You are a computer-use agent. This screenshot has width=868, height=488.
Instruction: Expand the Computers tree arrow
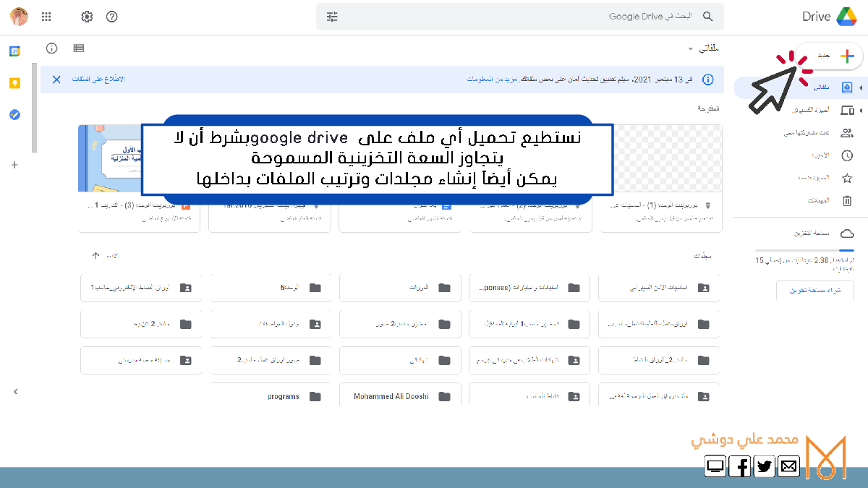(x=861, y=110)
